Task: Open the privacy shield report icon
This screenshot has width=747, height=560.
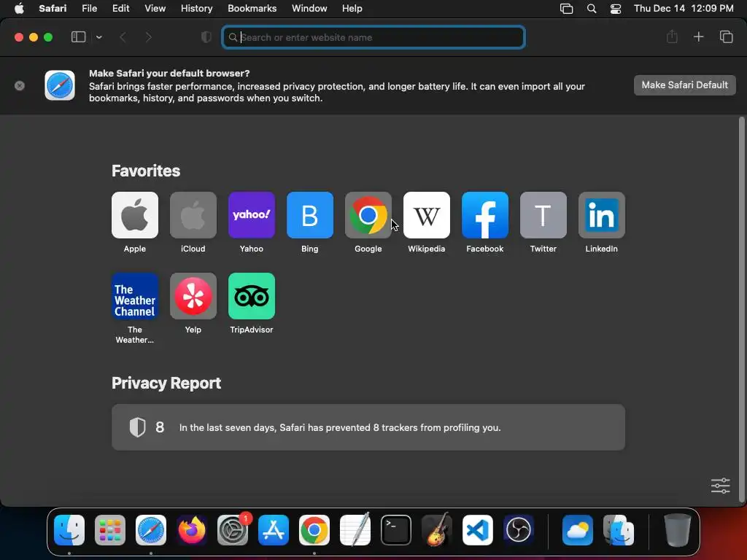Action: 206,37
